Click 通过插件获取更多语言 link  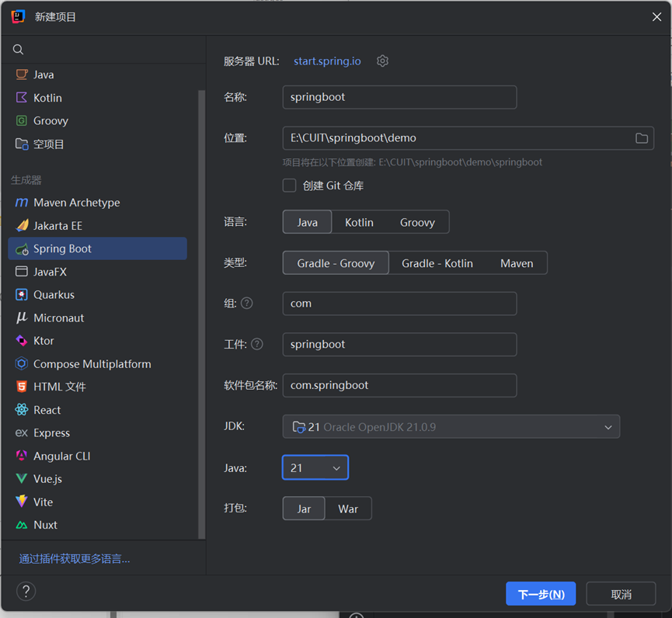74,558
